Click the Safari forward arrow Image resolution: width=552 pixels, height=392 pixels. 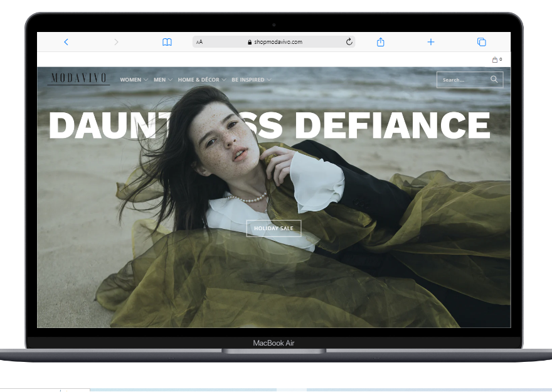(116, 42)
